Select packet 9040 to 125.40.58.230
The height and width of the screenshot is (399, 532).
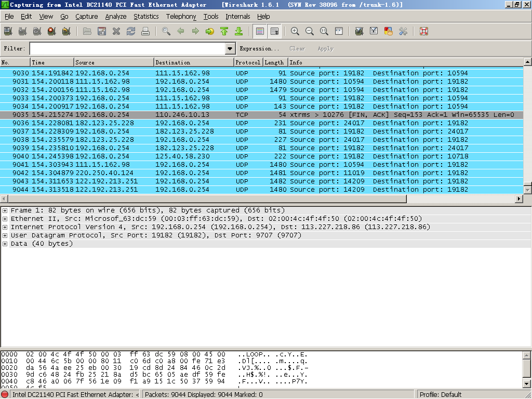(262, 156)
